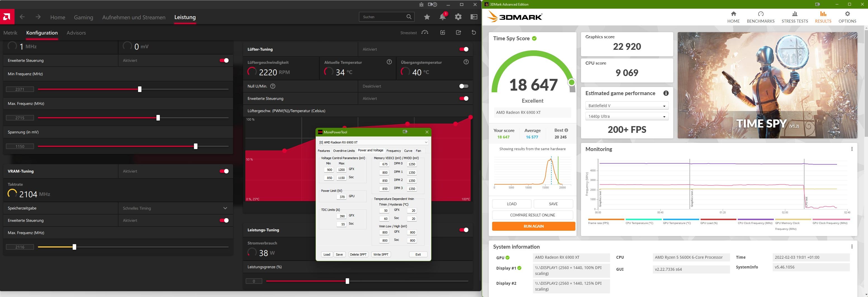Screen dimensions: 868x297
Task: Open Curve tab in MorePowerTool
Action: (408, 151)
